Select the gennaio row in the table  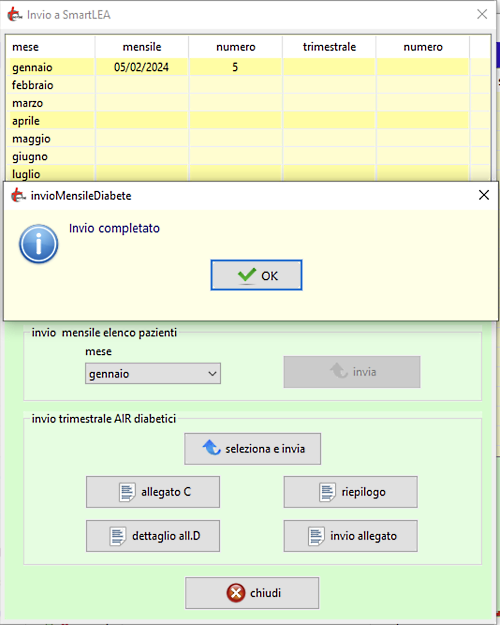tap(248, 67)
